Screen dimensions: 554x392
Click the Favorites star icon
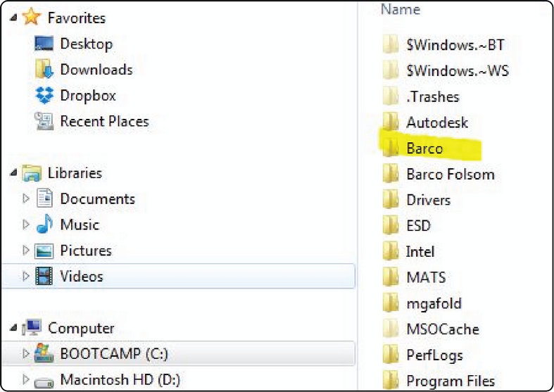point(31,17)
